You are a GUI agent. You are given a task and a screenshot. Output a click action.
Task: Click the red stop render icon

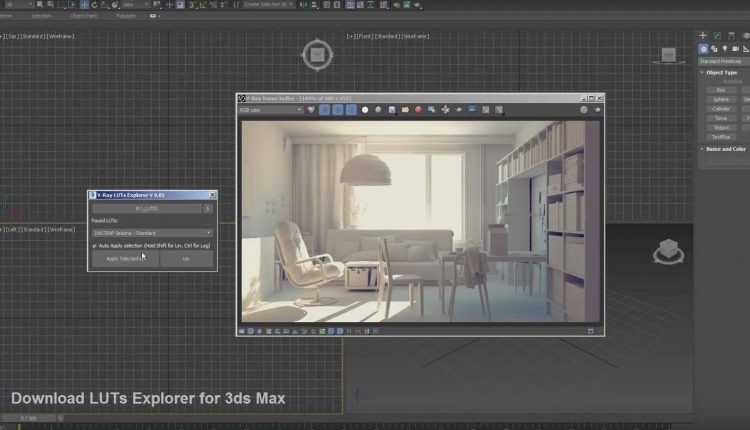[418, 110]
